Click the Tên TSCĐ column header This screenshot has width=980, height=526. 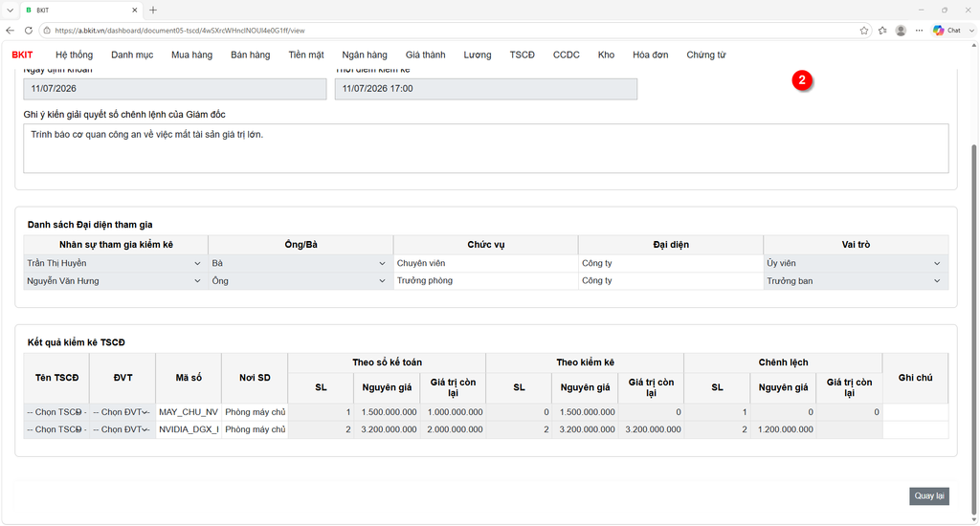(x=56, y=378)
